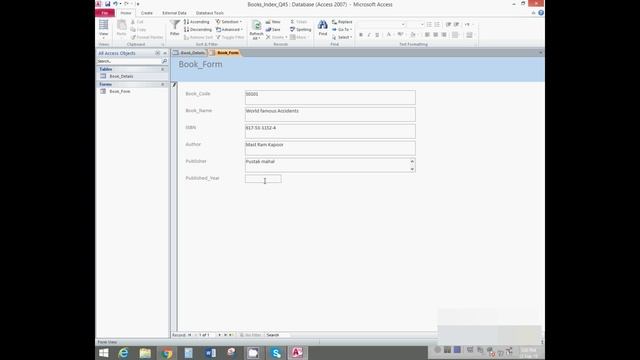
Task: Open the Advanced filter dropdown
Action: pos(230,29)
